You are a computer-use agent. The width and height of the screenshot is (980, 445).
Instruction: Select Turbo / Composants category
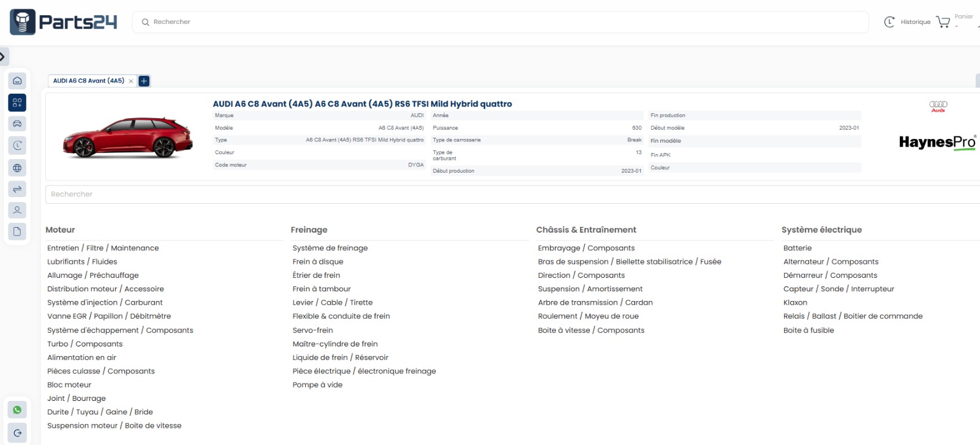coord(85,344)
